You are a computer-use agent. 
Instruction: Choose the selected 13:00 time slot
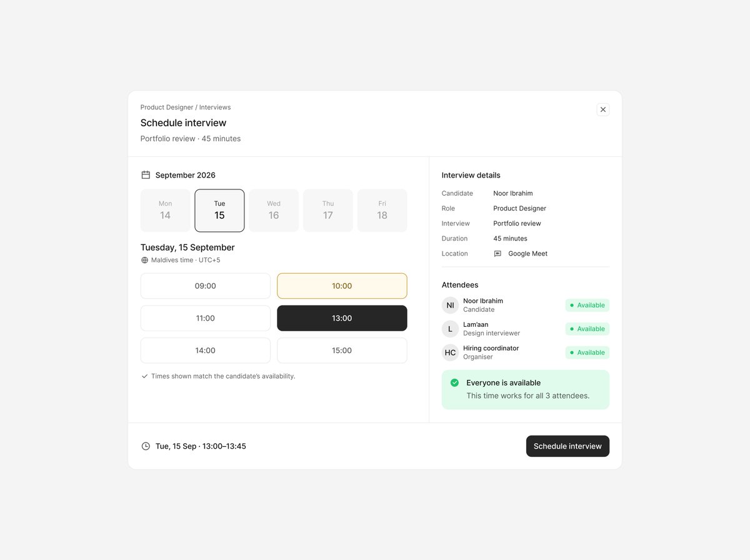coord(342,318)
